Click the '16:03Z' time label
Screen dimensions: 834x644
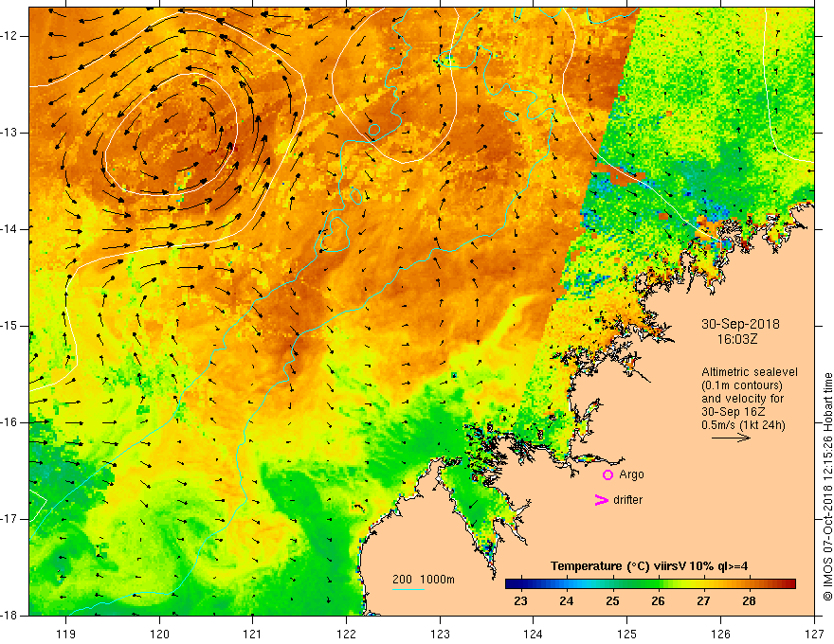coord(736,339)
